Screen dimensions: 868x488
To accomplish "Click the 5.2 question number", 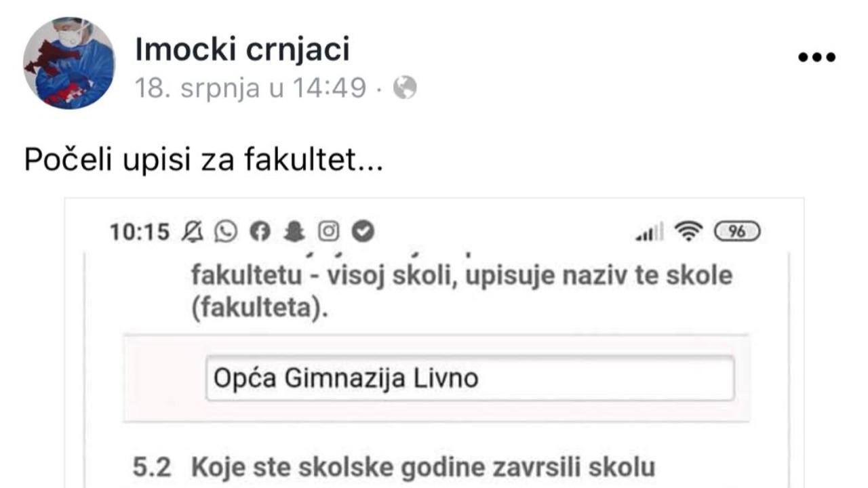I will (x=151, y=468).
